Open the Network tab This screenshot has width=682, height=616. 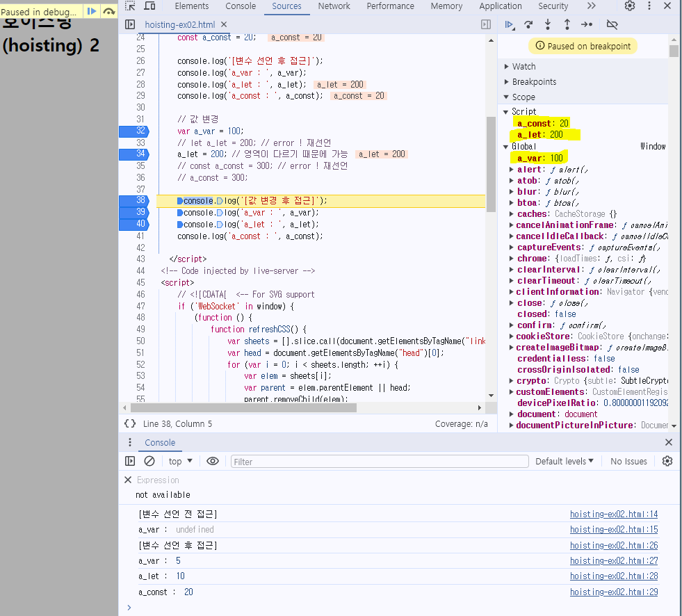334,6
